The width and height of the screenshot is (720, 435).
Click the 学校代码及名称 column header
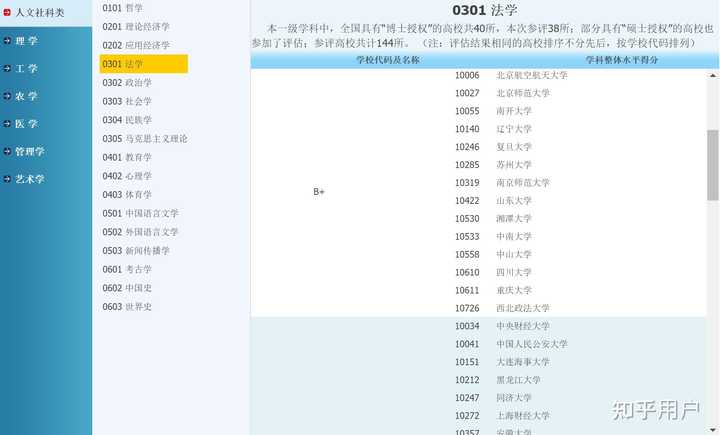pos(388,60)
